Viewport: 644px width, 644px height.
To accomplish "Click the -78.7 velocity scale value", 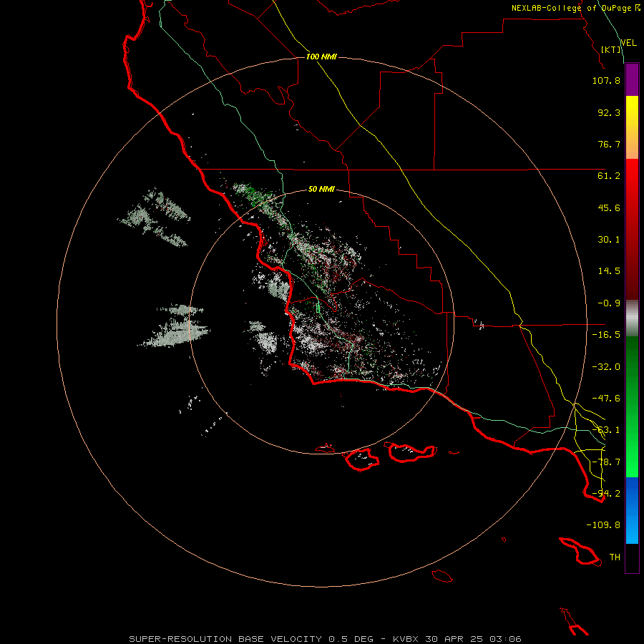I will (x=606, y=462).
